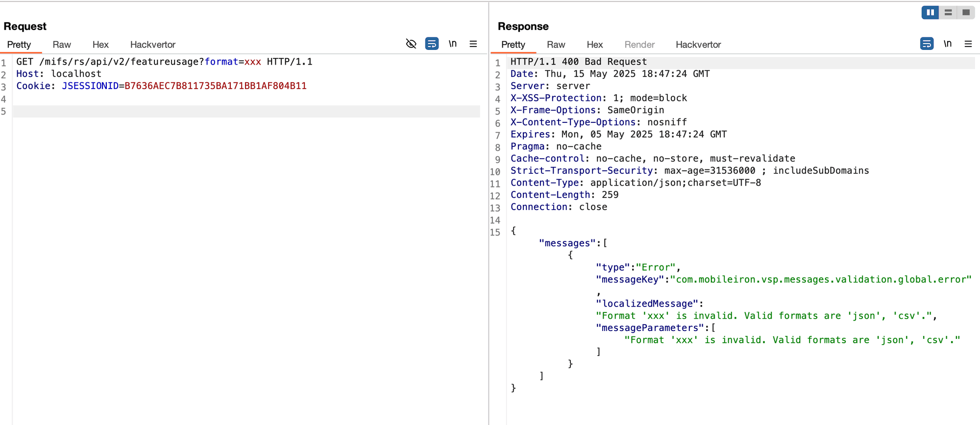This screenshot has height=425, width=980.
Task: Open the Hex tab in Response
Action: (594, 45)
